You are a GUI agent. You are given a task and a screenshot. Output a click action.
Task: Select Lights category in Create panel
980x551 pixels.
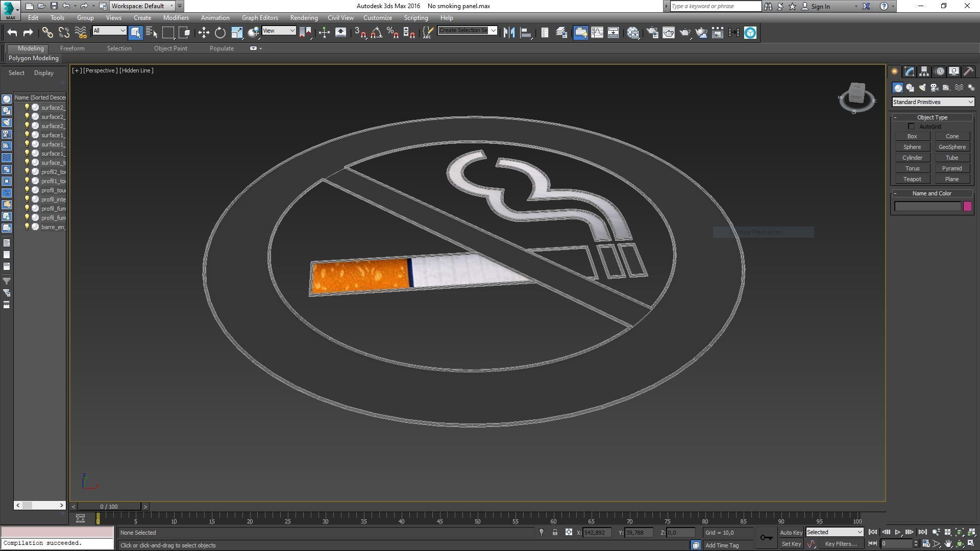pos(922,88)
